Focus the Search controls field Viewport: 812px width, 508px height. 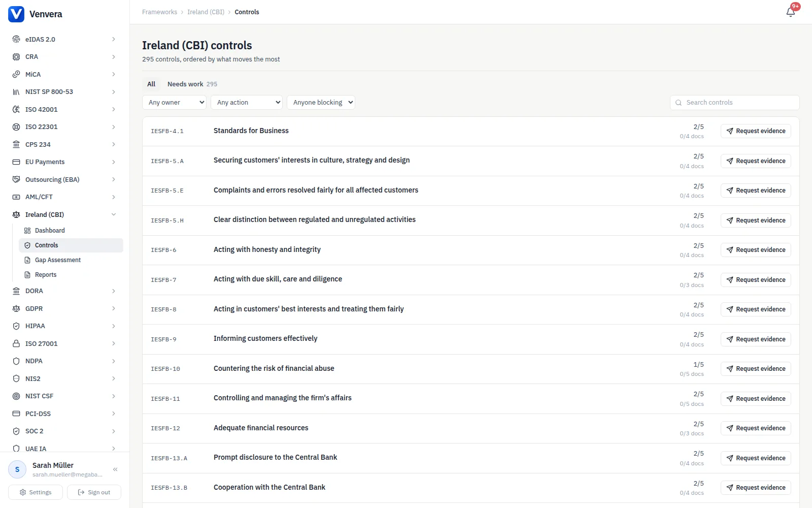(735, 103)
